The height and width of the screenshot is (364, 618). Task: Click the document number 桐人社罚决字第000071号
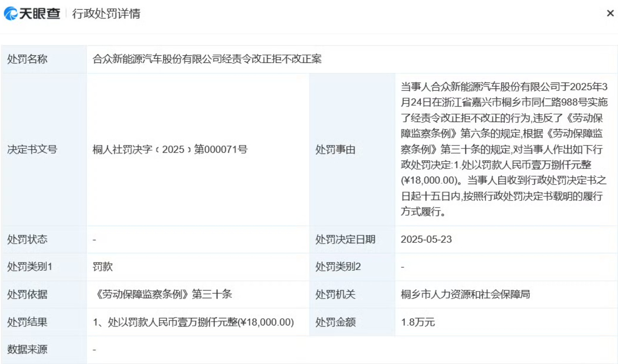point(170,150)
